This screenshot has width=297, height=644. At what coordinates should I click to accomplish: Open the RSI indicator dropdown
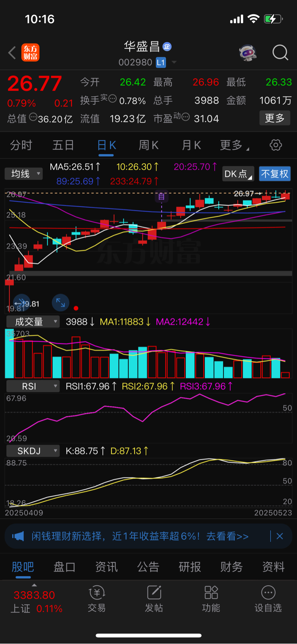coord(33,386)
